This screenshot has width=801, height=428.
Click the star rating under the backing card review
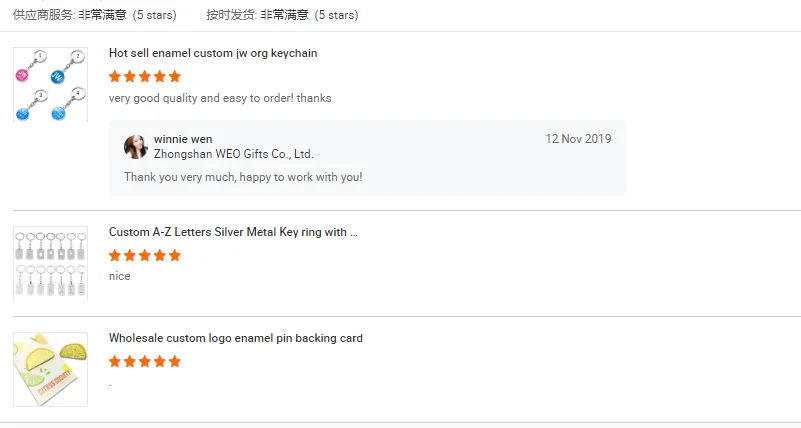145,361
